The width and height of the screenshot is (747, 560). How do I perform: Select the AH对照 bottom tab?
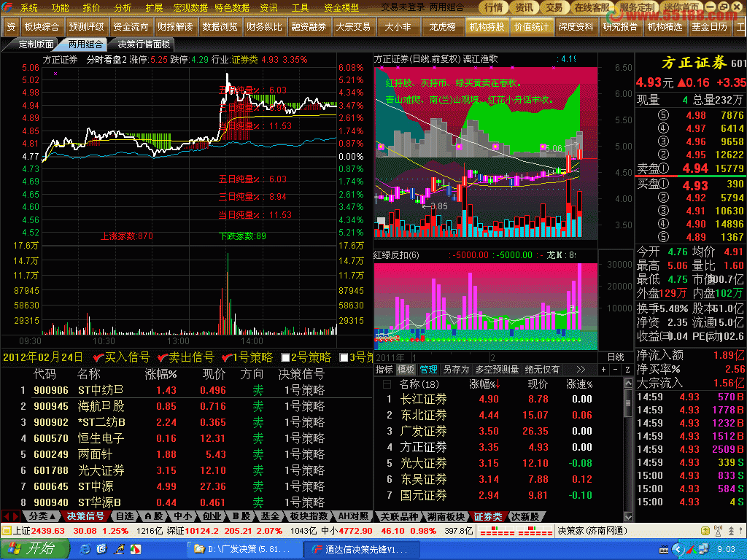354,516
